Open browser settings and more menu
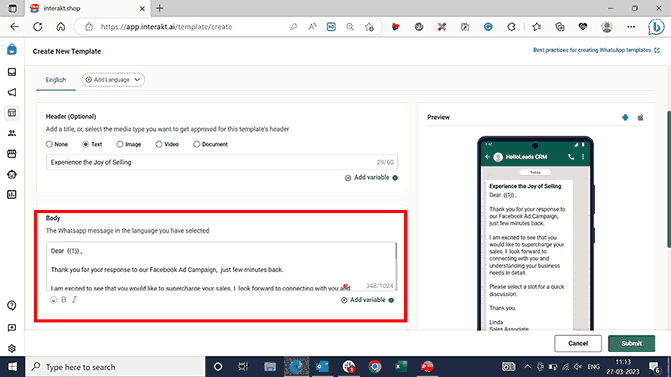Image resolution: width=671 pixels, height=377 pixels. click(x=631, y=27)
